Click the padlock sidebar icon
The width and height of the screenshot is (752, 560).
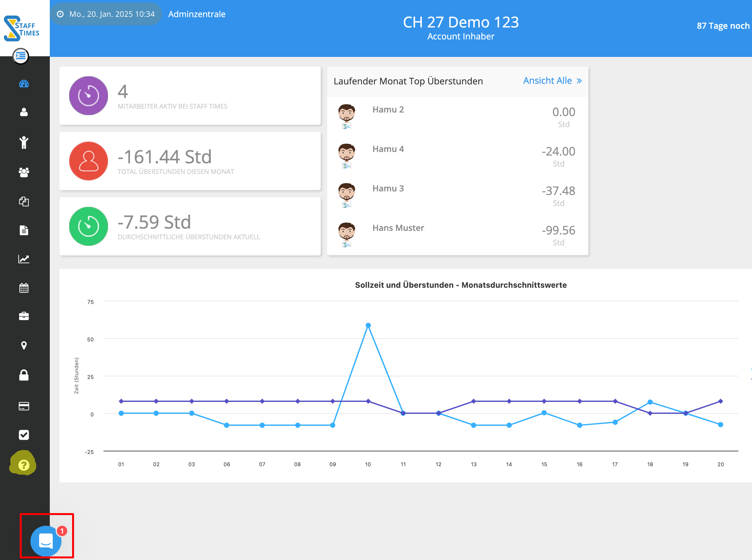point(24,375)
